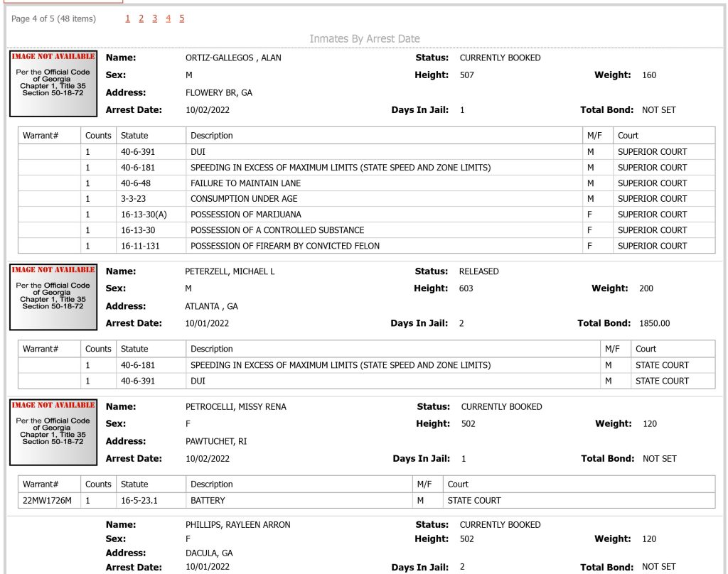
Task: Select POSSESSION OF MARIJUANA charge row
Action: pos(366,215)
